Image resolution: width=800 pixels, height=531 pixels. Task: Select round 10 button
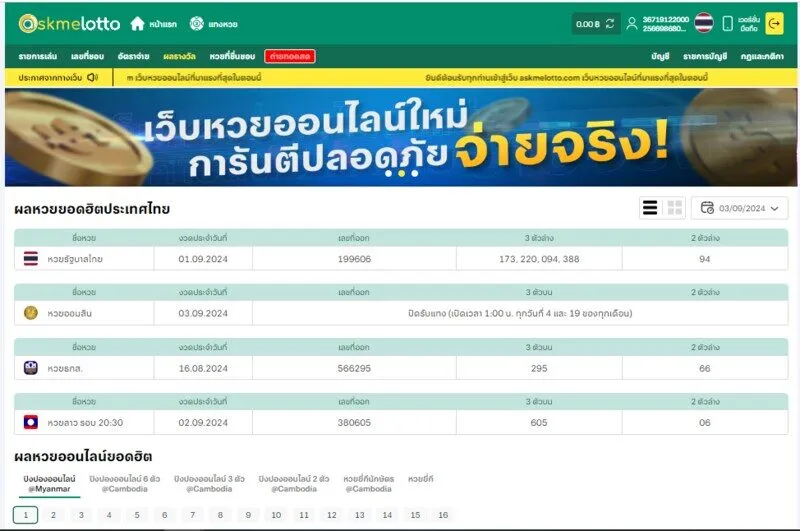[x=276, y=515]
